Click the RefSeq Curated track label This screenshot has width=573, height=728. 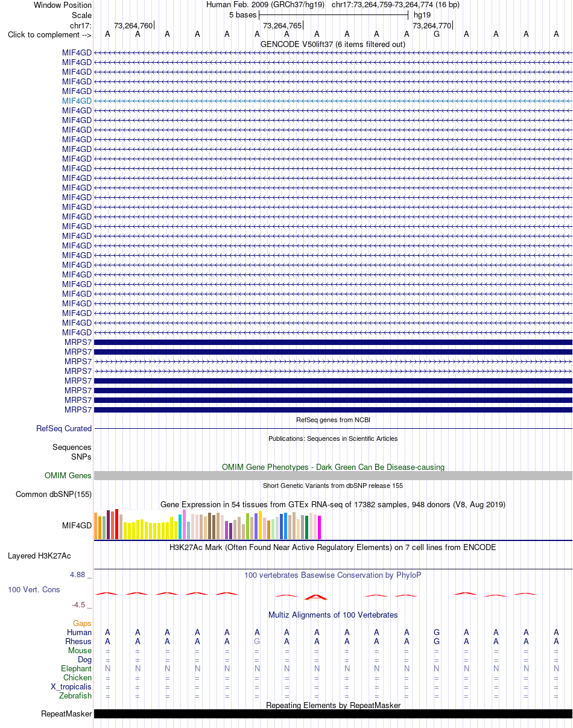coord(64,429)
